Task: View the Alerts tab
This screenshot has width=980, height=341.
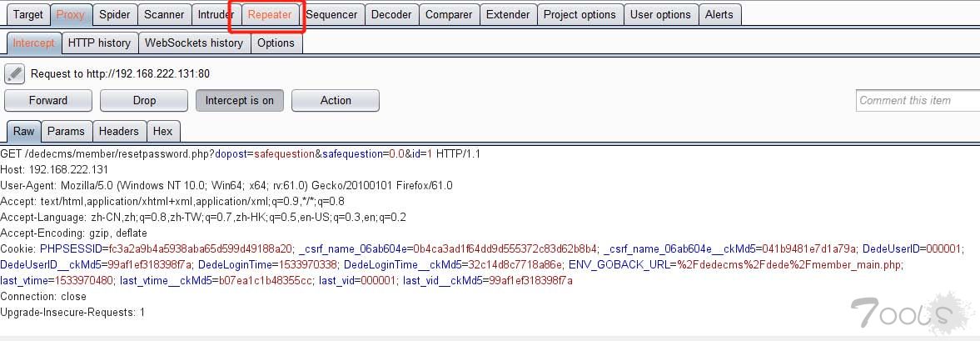Action: [x=719, y=14]
